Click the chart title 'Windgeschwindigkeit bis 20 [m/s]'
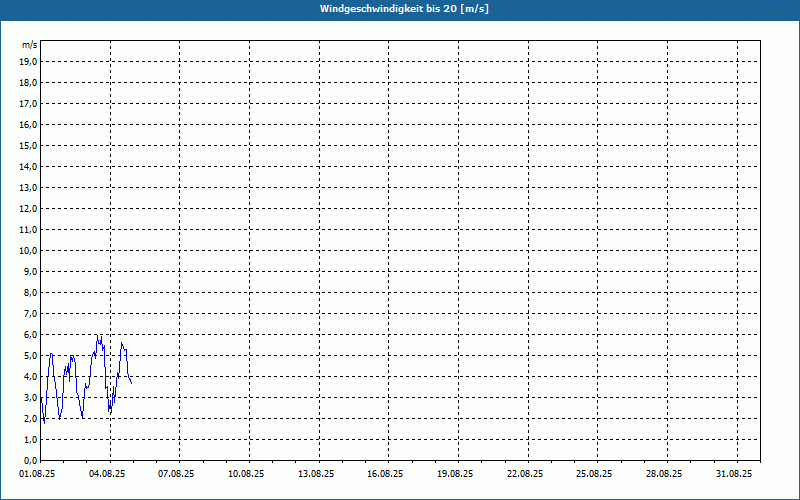The image size is (800, 500). click(x=404, y=9)
